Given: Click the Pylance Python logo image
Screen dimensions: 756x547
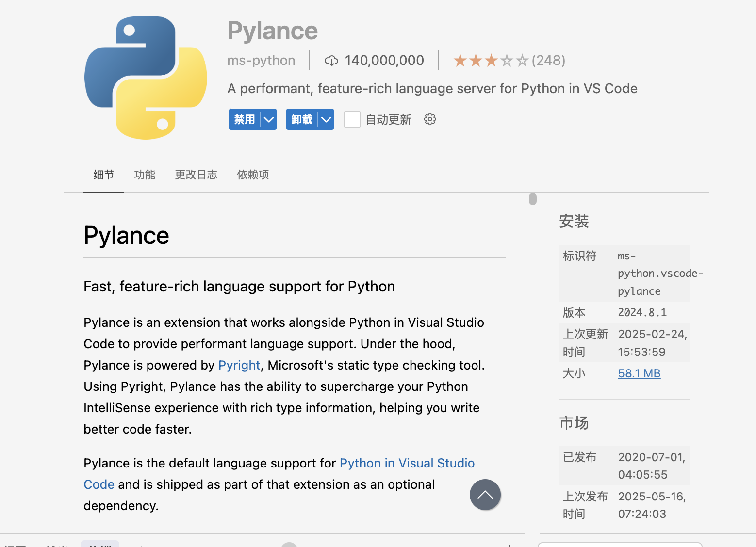Looking at the screenshot, I should click(146, 78).
